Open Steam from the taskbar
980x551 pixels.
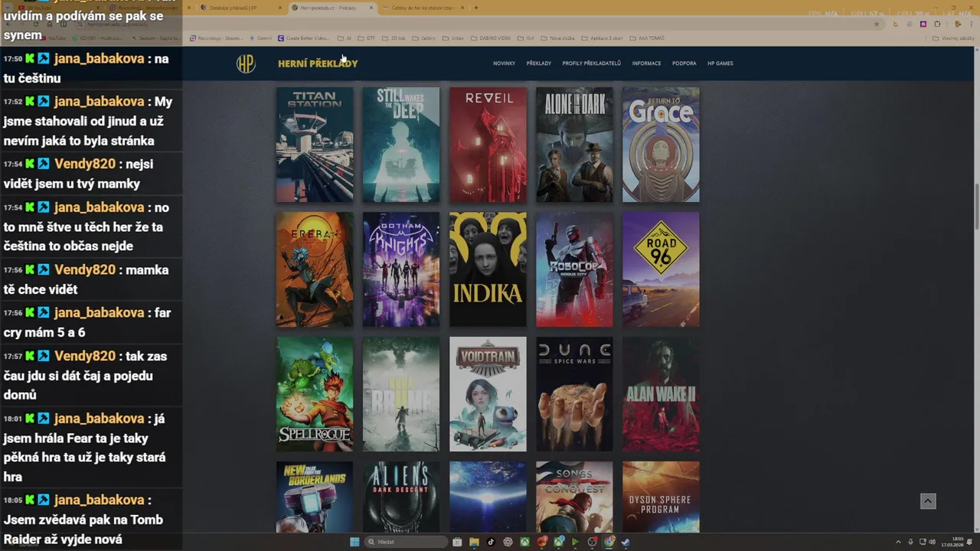[626, 542]
